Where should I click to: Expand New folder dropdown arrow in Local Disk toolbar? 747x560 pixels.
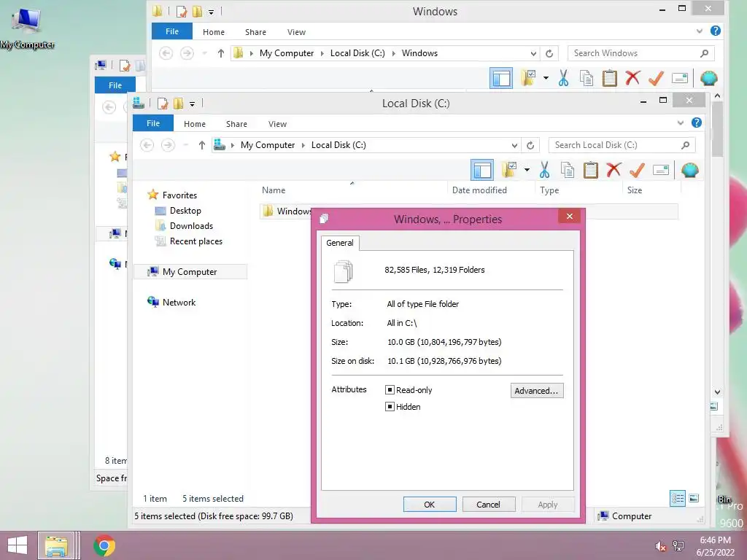(x=527, y=170)
